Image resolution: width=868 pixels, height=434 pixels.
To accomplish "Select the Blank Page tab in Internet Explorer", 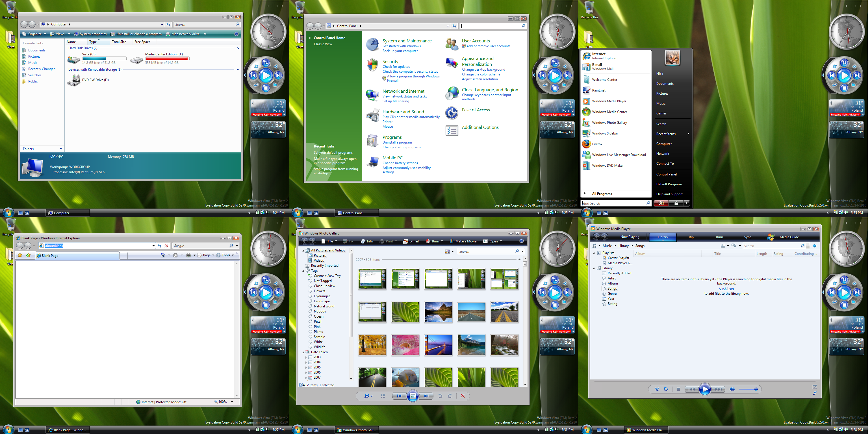I will click(x=77, y=255).
